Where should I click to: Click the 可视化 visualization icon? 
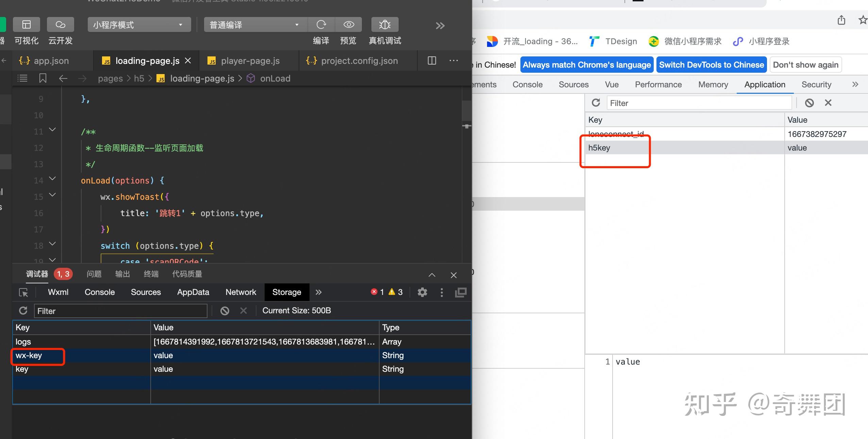[x=27, y=25]
